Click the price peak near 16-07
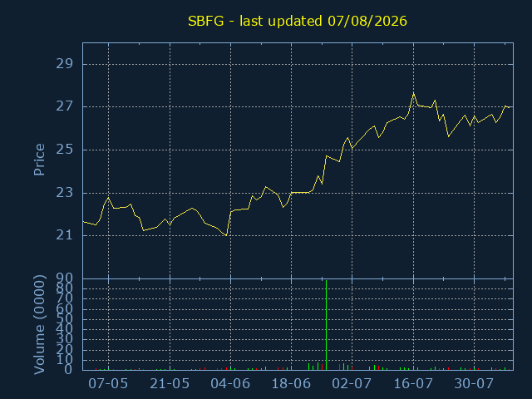Viewport: 532px width, 399px height. [x=413, y=92]
